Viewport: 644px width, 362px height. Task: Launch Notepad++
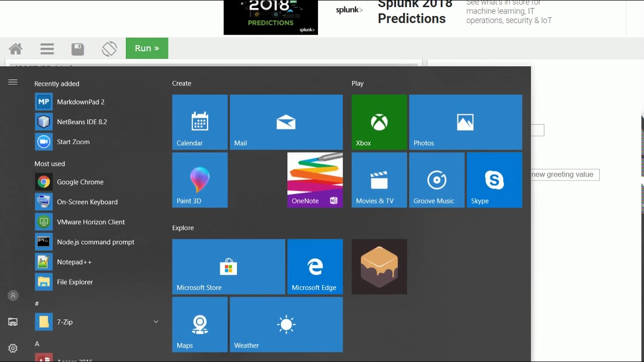[x=98, y=262]
